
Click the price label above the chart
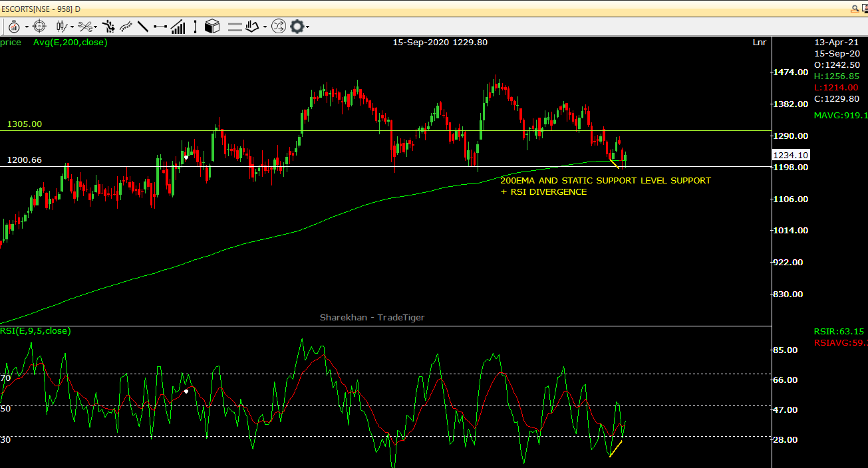(11, 42)
